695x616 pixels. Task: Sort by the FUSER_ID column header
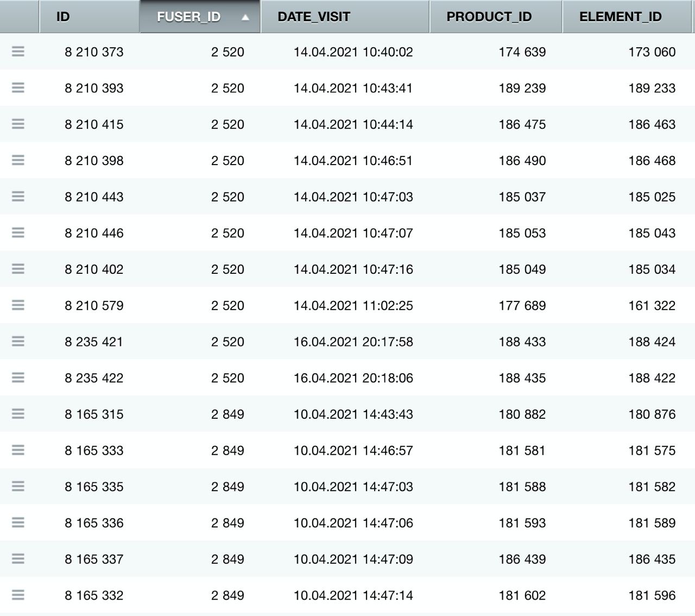tap(200, 17)
